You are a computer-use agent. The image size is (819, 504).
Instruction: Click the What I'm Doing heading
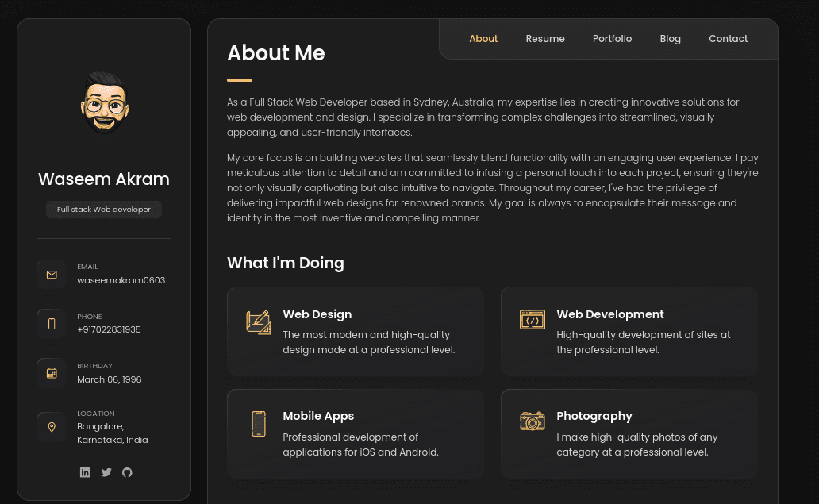tap(286, 263)
